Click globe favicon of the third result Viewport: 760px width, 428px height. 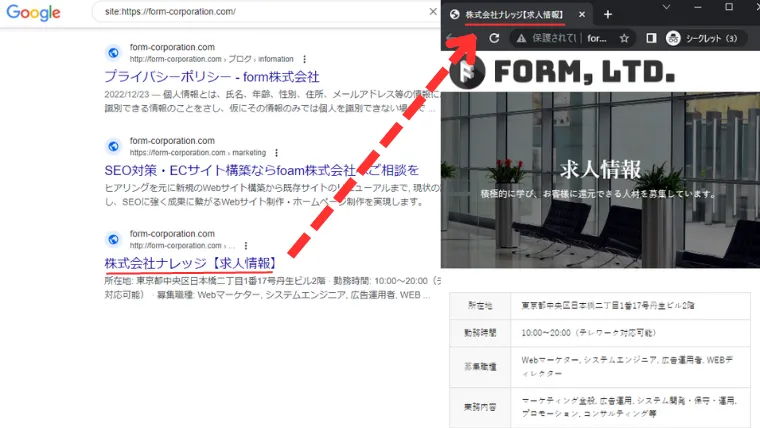[x=113, y=239]
